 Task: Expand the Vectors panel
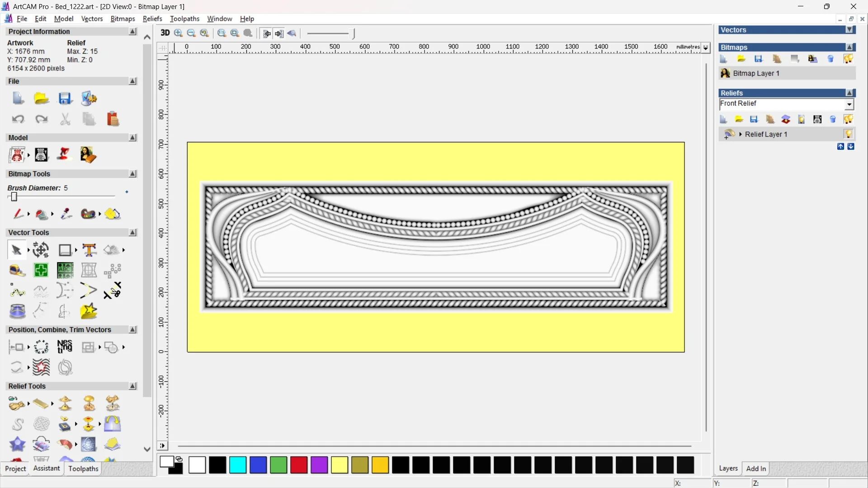click(x=849, y=30)
